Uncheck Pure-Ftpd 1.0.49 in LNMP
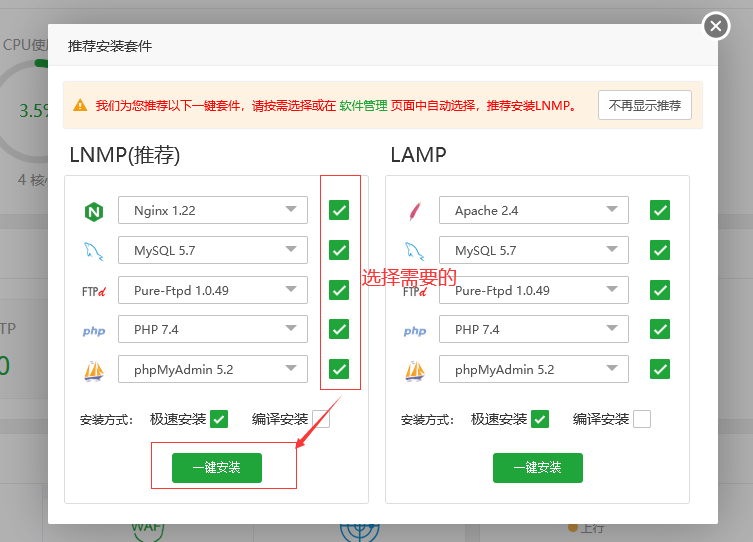The width and height of the screenshot is (753, 542). [339, 290]
